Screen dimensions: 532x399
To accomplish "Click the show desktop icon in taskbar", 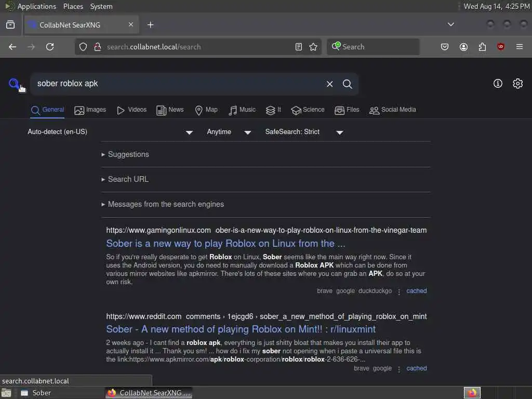I will pyautogui.click(x=6, y=393).
